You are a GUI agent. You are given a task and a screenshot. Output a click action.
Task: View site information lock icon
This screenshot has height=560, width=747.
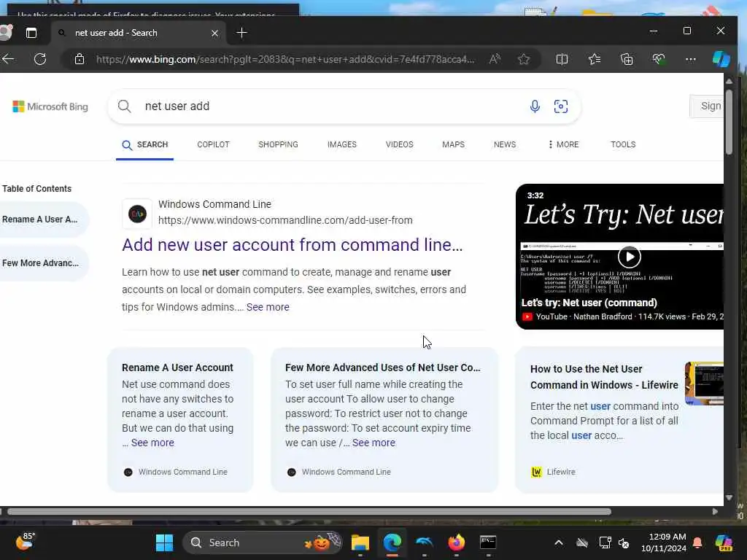80,59
